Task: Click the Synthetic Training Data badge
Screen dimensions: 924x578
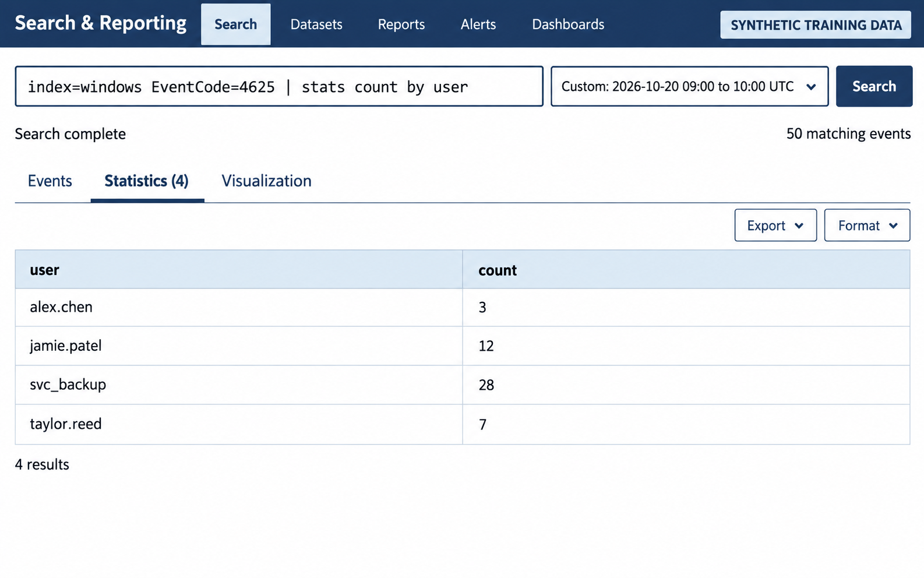Action: (x=816, y=25)
